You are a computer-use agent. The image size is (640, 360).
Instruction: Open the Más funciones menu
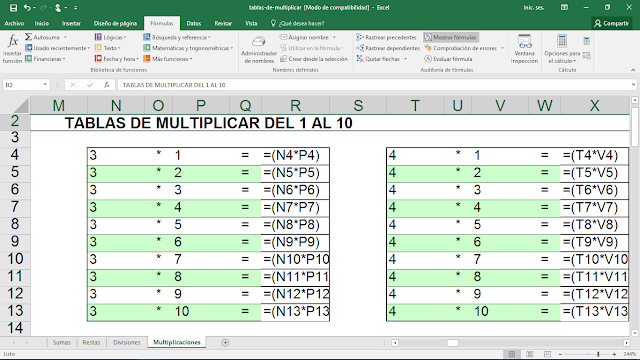pyautogui.click(x=168, y=59)
